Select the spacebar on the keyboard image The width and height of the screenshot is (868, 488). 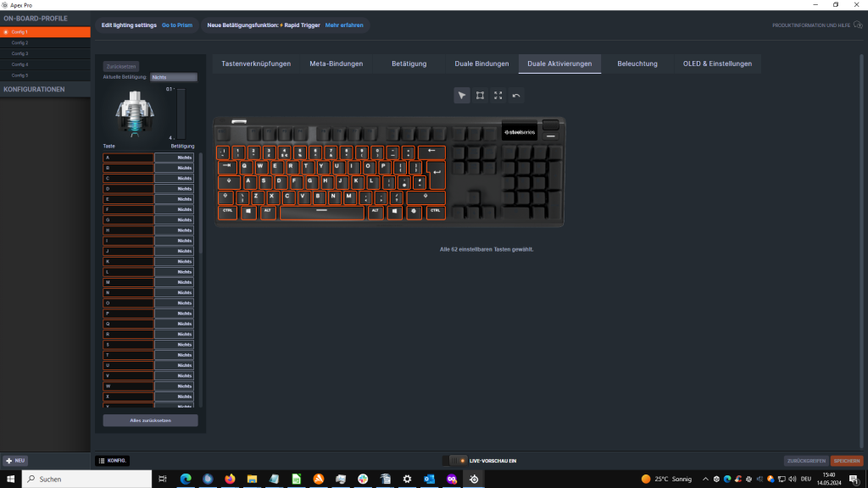click(x=321, y=213)
